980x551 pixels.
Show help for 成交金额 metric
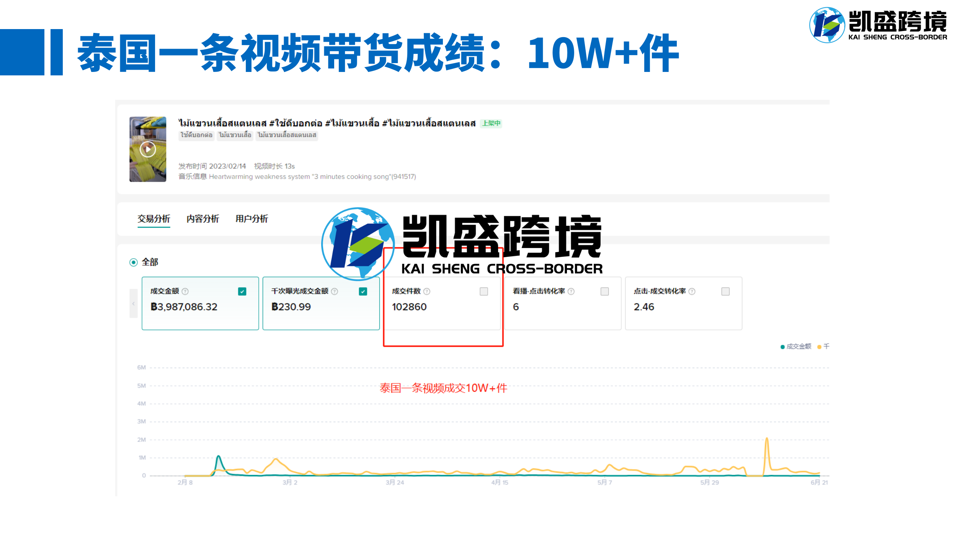[185, 292]
